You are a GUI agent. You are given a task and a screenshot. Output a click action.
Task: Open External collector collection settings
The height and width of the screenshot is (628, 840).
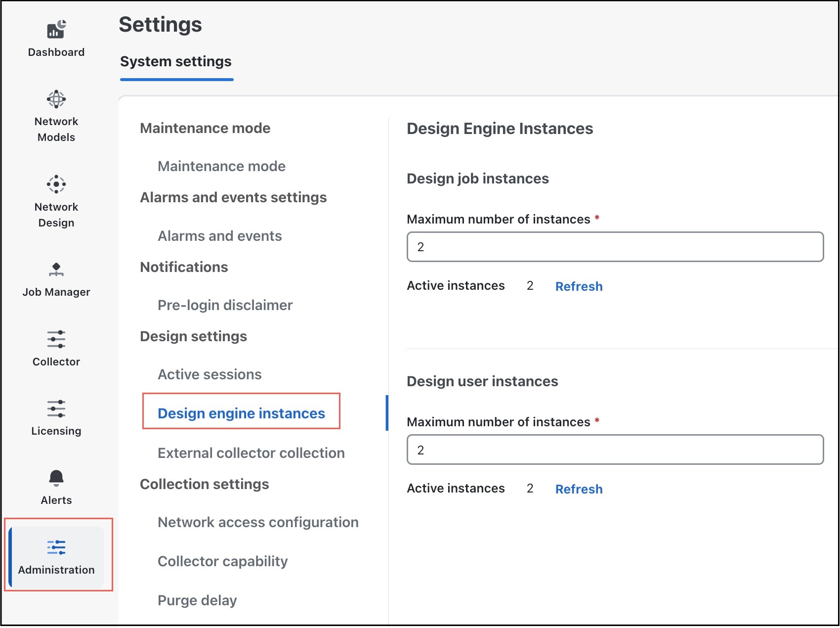[251, 452]
